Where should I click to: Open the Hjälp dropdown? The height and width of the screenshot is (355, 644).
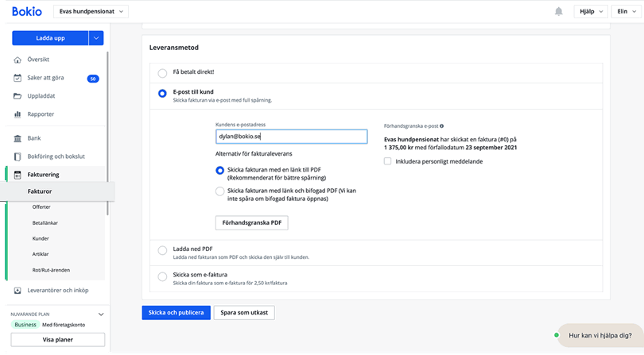(x=591, y=11)
